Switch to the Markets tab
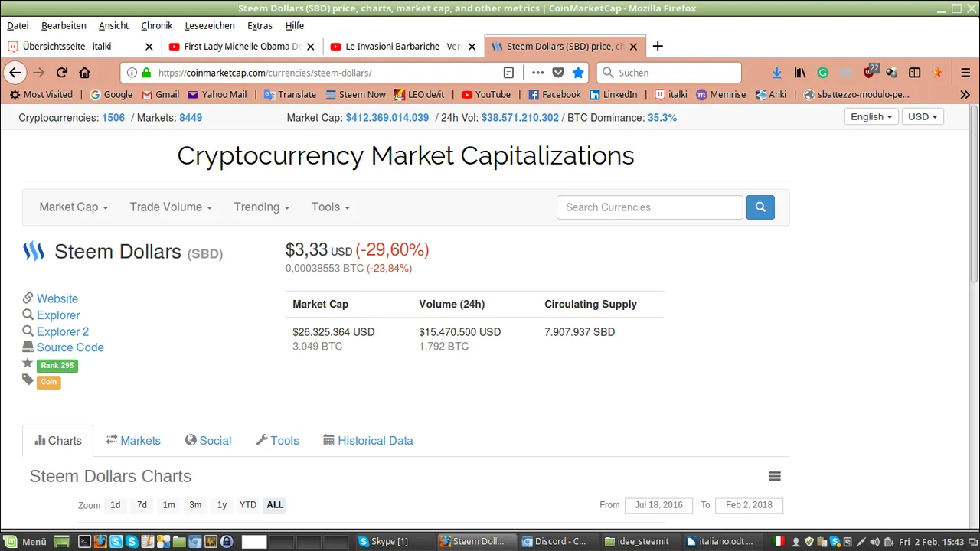 (x=133, y=441)
